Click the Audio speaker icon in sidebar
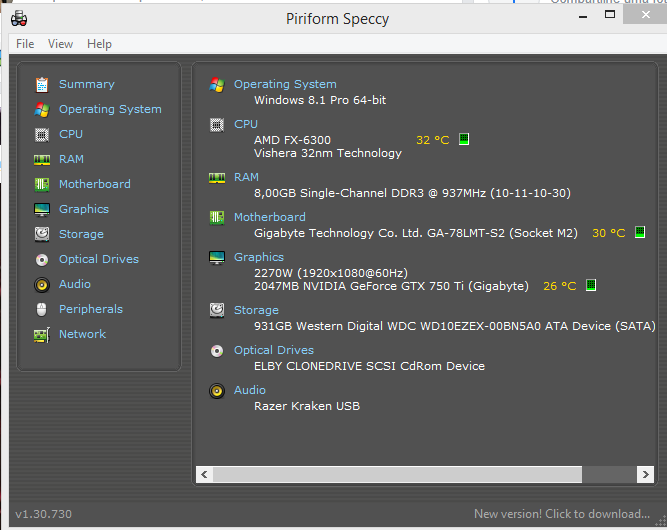 42,285
